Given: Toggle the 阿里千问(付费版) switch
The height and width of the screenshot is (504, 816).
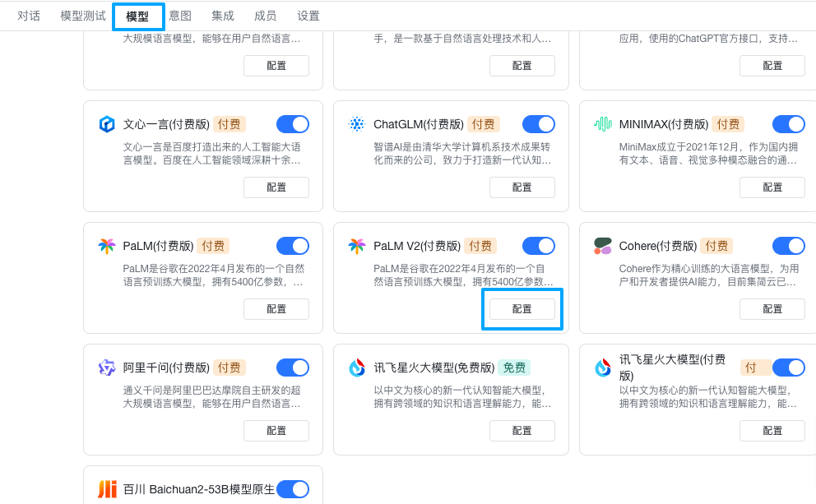Looking at the screenshot, I should coord(293,368).
